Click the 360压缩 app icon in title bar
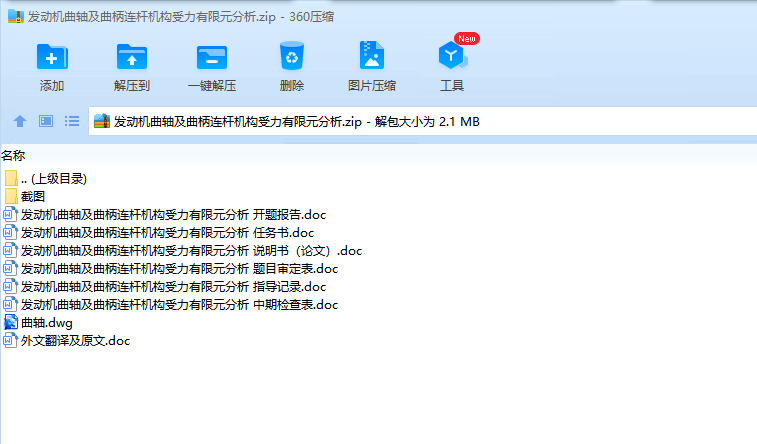The image size is (757, 444). [x=16, y=16]
